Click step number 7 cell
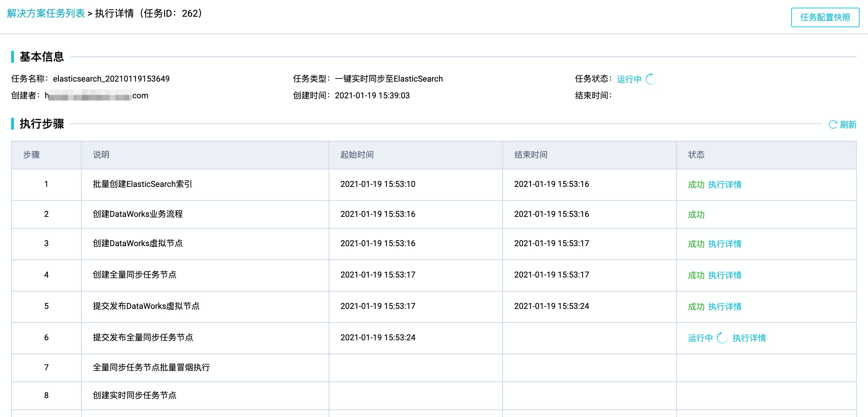The height and width of the screenshot is (417, 868). (46, 367)
